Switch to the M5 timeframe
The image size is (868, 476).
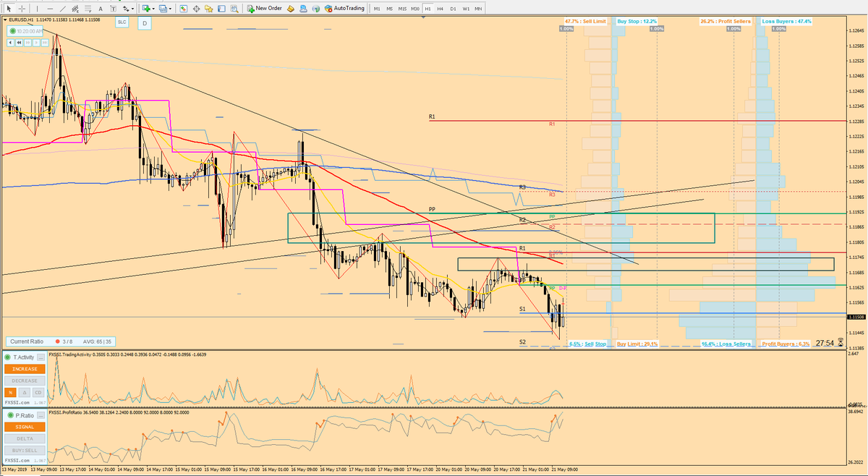[389, 9]
